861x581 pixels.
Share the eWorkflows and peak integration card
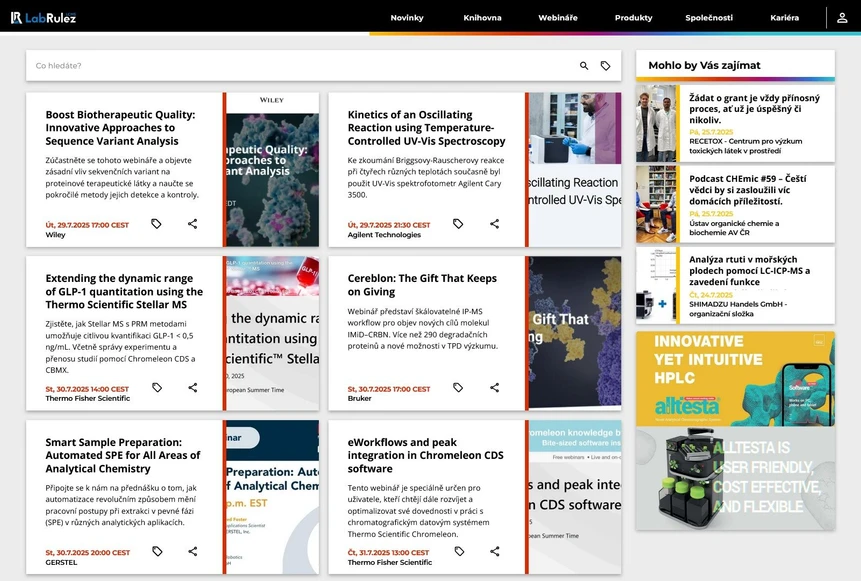coord(494,551)
